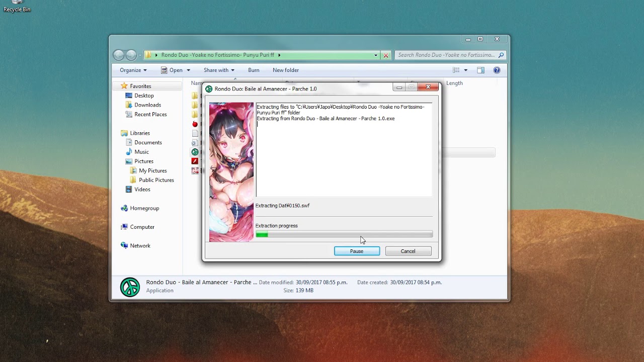The width and height of the screenshot is (644, 362).
Task: Click the extractor dialog title bar icon
Action: 209,88
